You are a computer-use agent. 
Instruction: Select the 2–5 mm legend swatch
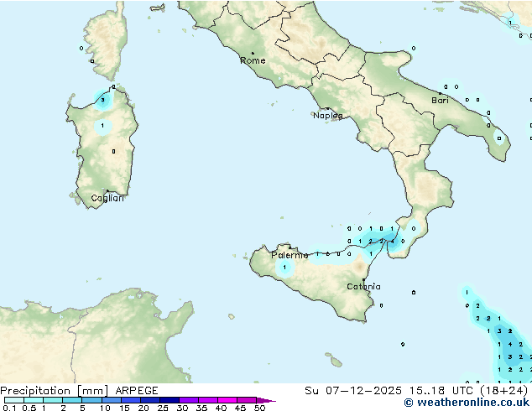point(72,400)
